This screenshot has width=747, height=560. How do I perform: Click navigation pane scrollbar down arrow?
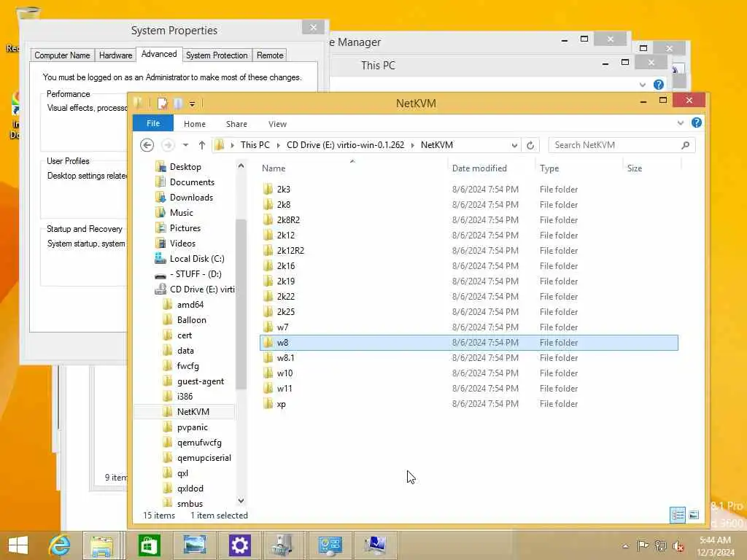point(241,501)
